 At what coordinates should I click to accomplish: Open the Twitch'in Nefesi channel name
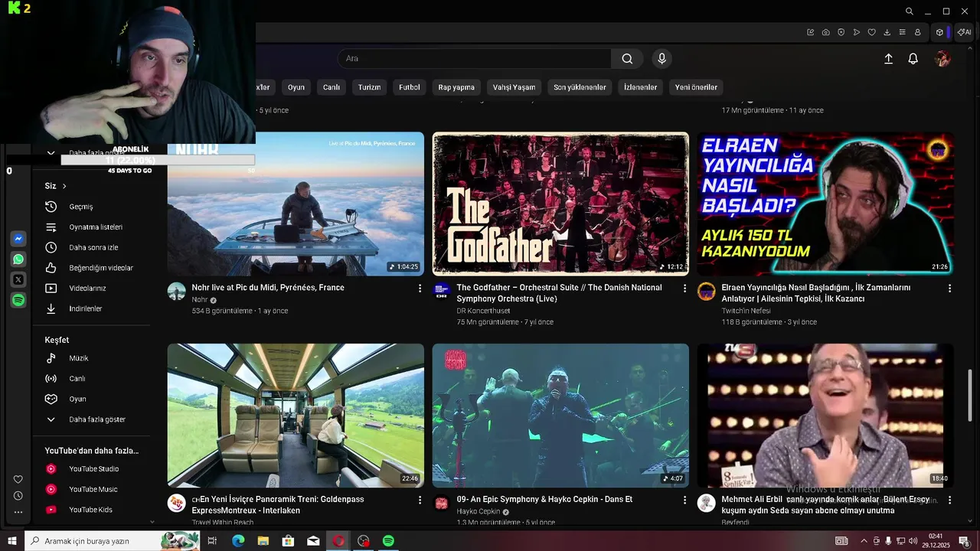tap(746, 311)
